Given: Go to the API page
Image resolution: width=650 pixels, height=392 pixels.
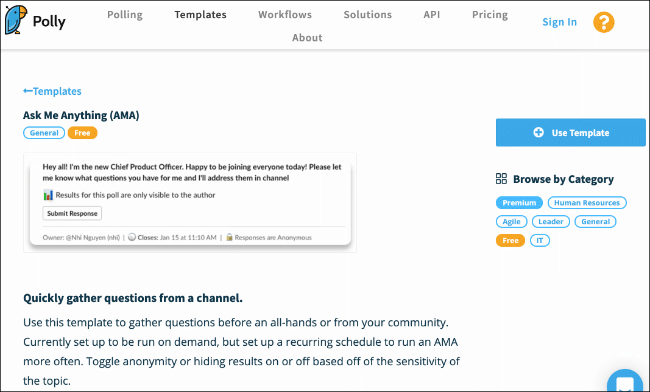Looking at the screenshot, I should tap(432, 15).
